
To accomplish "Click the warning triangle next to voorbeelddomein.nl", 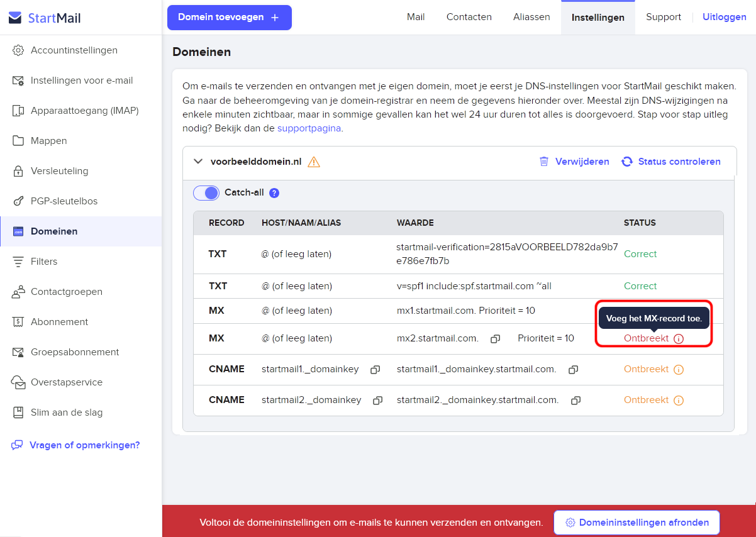I will tap(314, 162).
